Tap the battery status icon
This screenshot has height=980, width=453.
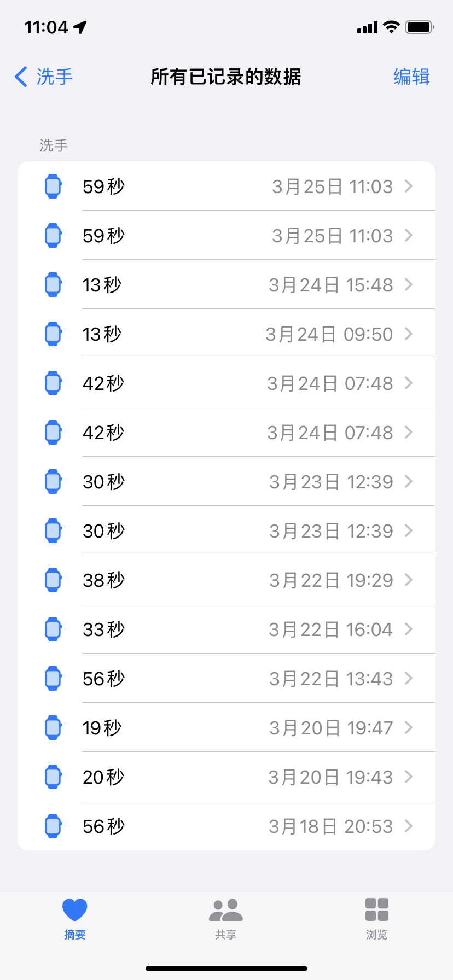click(420, 27)
